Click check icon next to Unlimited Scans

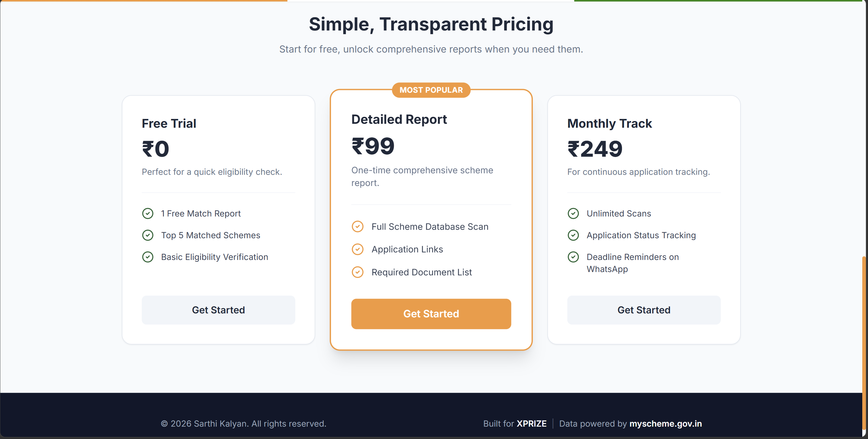[573, 213]
